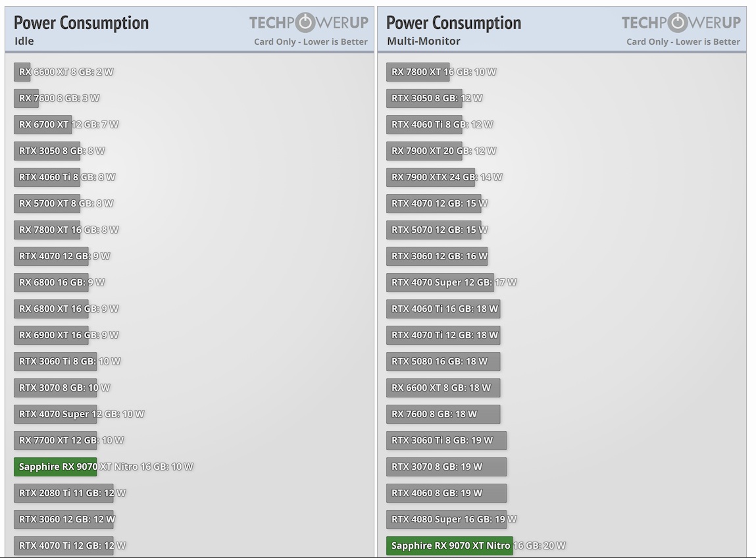Viewport: 756px width, 558px height.
Task: Select RTX 4060 Ti 8 GB: 12 W bar
Action: 424,124
